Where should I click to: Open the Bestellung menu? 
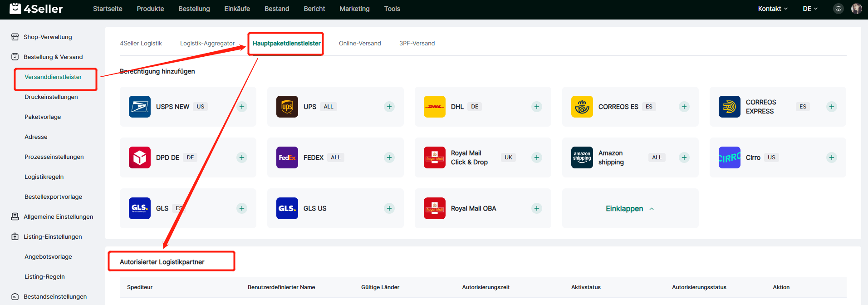(x=194, y=9)
